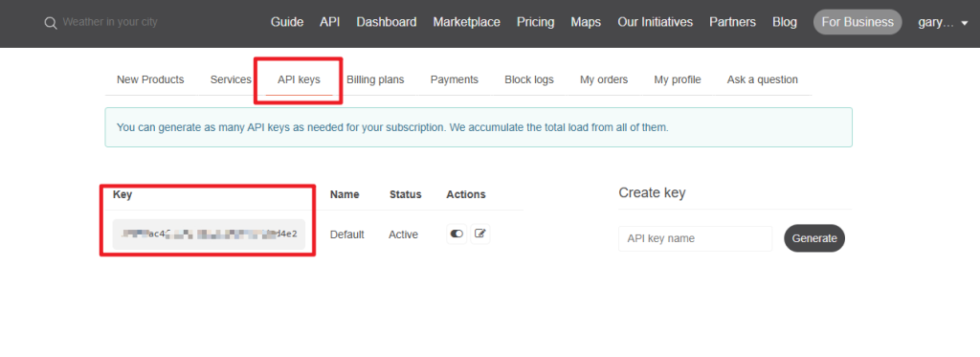Click the Create key heading
This screenshot has height=357, width=980.
[x=652, y=192]
